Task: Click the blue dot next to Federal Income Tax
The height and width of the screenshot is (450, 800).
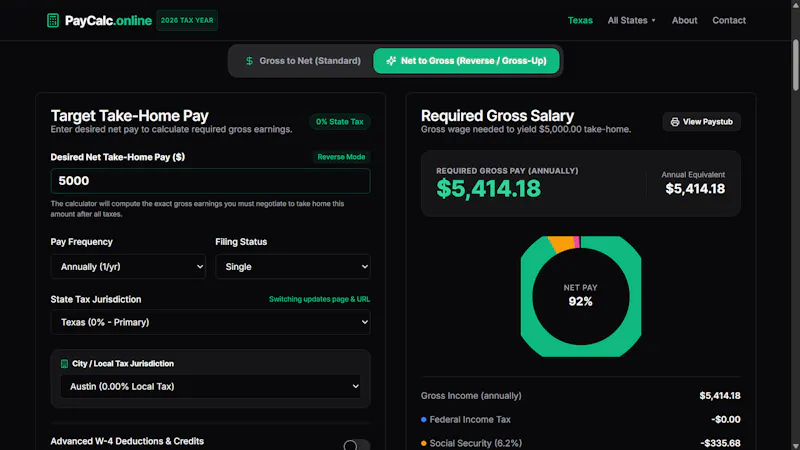Action: (x=423, y=419)
